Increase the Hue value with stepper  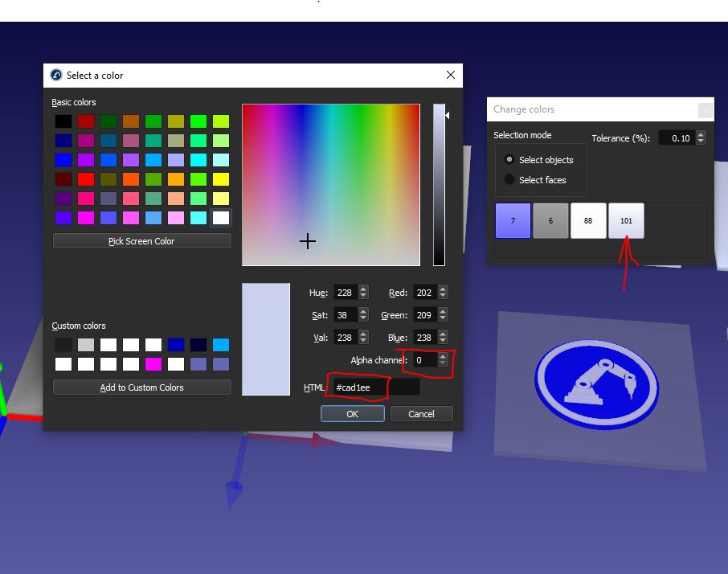pyautogui.click(x=363, y=289)
